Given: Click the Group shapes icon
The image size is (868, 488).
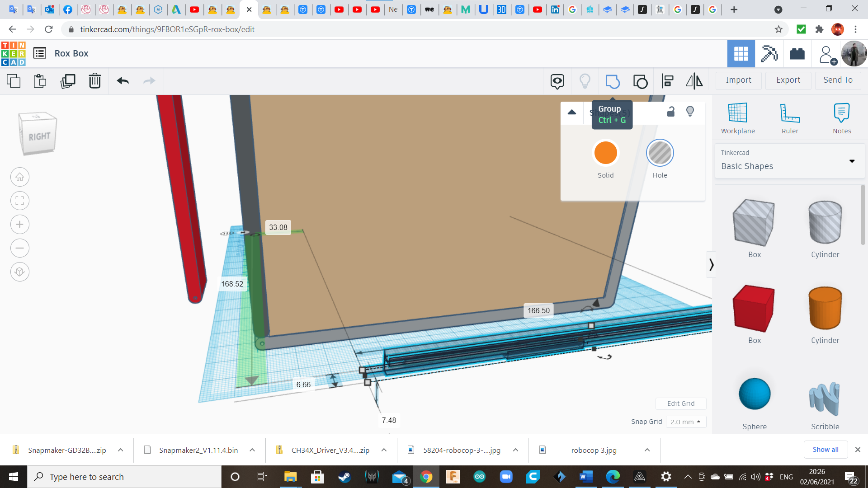Looking at the screenshot, I should pyautogui.click(x=613, y=81).
